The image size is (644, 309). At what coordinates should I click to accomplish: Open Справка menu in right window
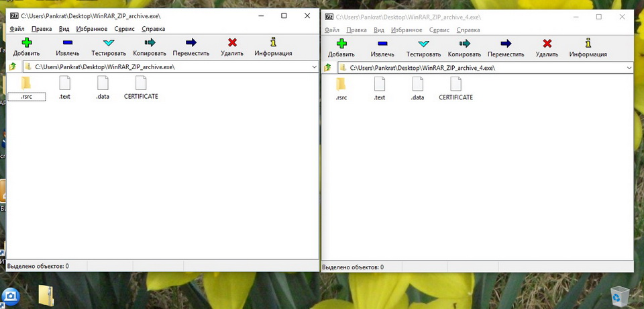468,30
